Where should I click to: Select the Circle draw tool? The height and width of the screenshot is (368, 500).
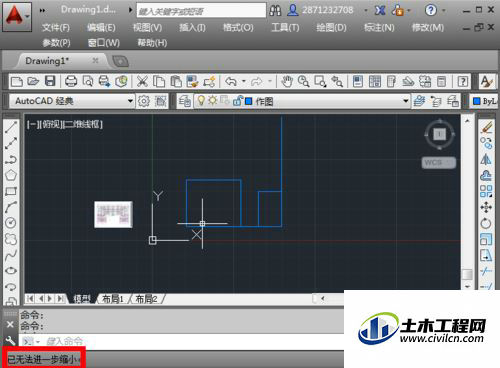tap(11, 223)
